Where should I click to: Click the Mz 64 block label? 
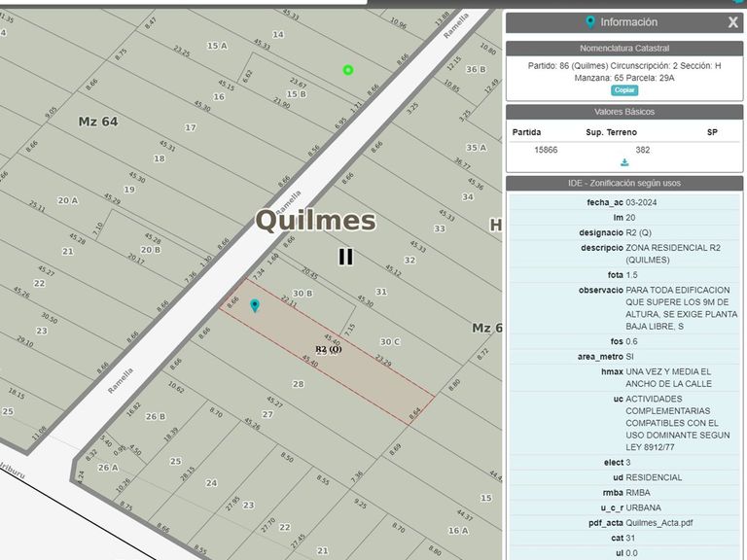pos(98,122)
